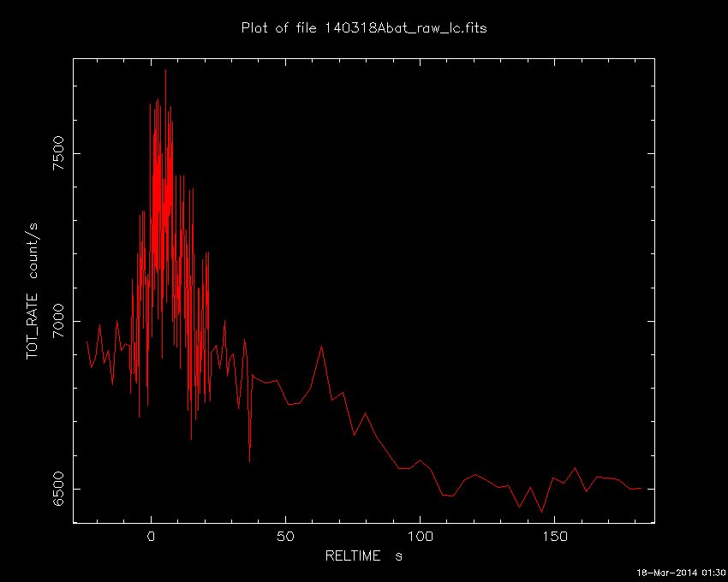Click the x-axis tick label '0'

(x=151, y=537)
